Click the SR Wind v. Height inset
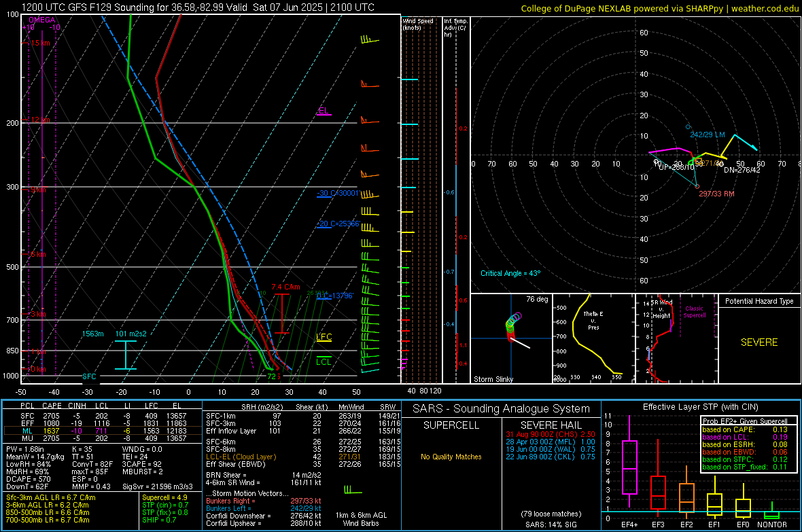The image size is (802, 532). [676, 338]
